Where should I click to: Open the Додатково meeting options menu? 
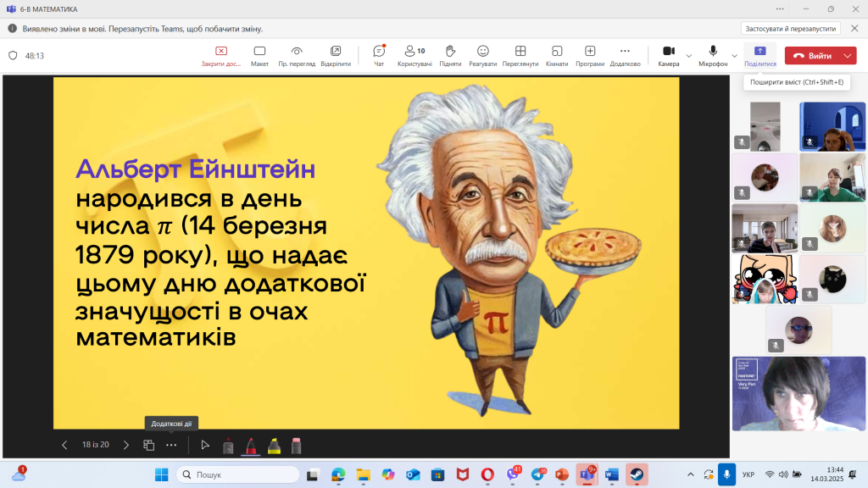[x=627, y=53]
